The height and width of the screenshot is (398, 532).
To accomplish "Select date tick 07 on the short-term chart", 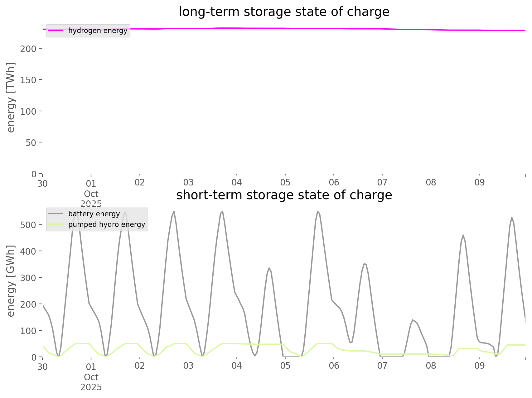I will pos(382,366).
